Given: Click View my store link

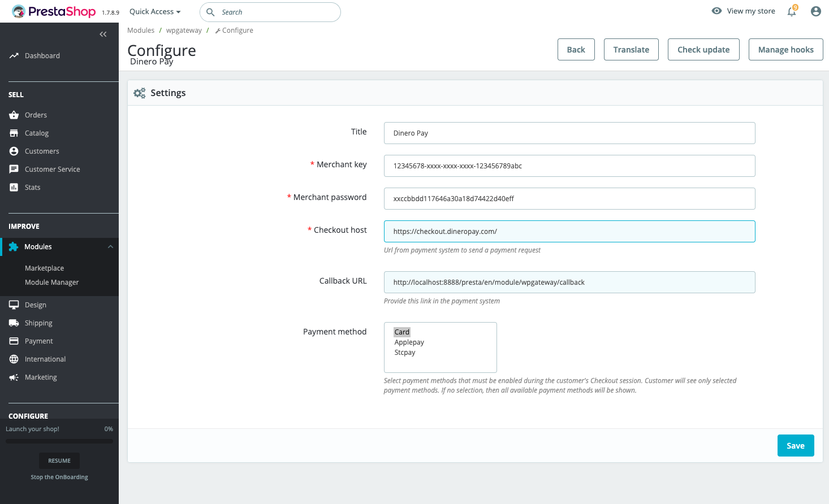Looking at the screenshot, I should tap(744, 11).
